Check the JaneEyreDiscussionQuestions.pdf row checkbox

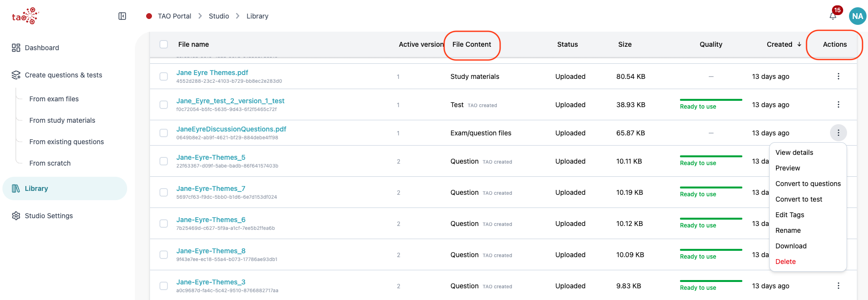pyautogui.click(x=164, y=133)
